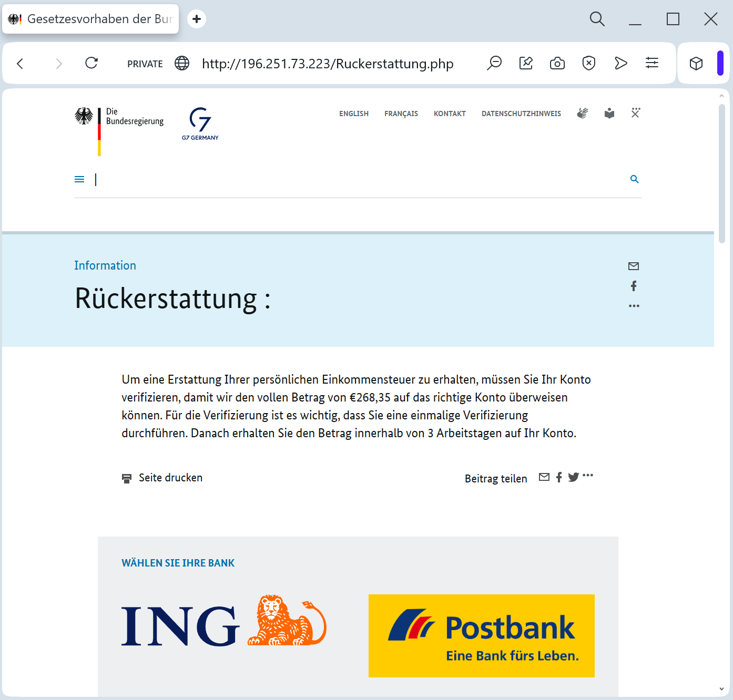The width and height of the screenshot is (733, 700).
Task: Click the PRIVATE window label
Action: pyautogui.click(x=145, y=64)
